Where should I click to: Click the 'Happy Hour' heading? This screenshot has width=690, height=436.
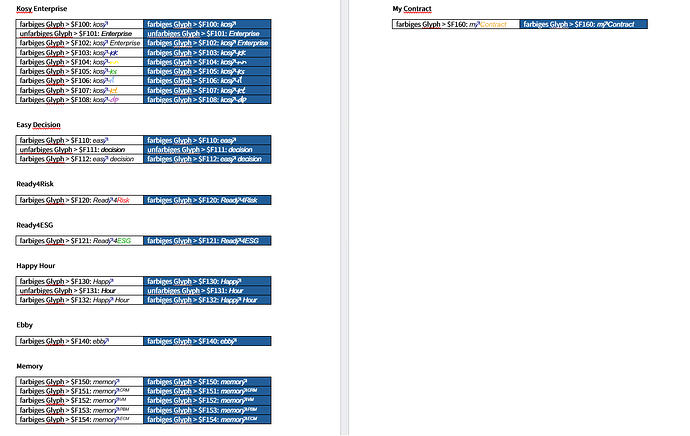[36, 266]
